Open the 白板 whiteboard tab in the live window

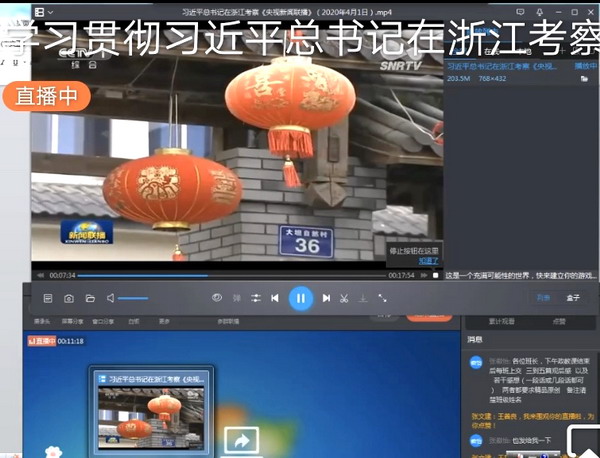tap(134, 321)
